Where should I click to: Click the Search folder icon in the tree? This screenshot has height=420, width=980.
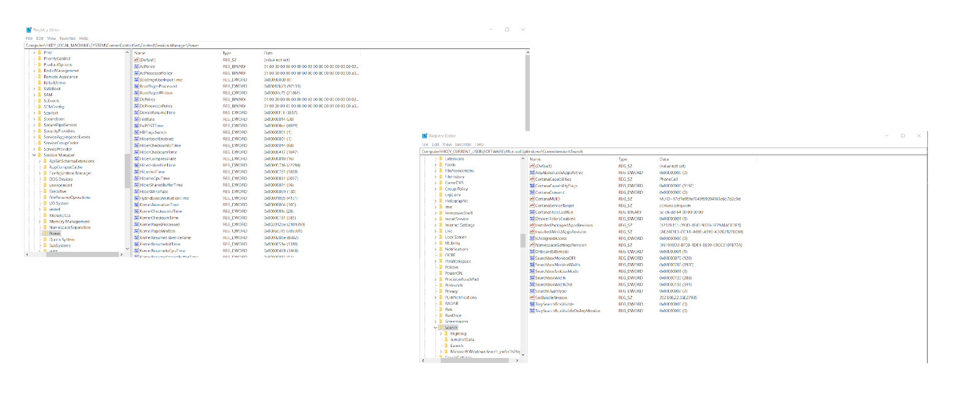[x=441, y=327]
